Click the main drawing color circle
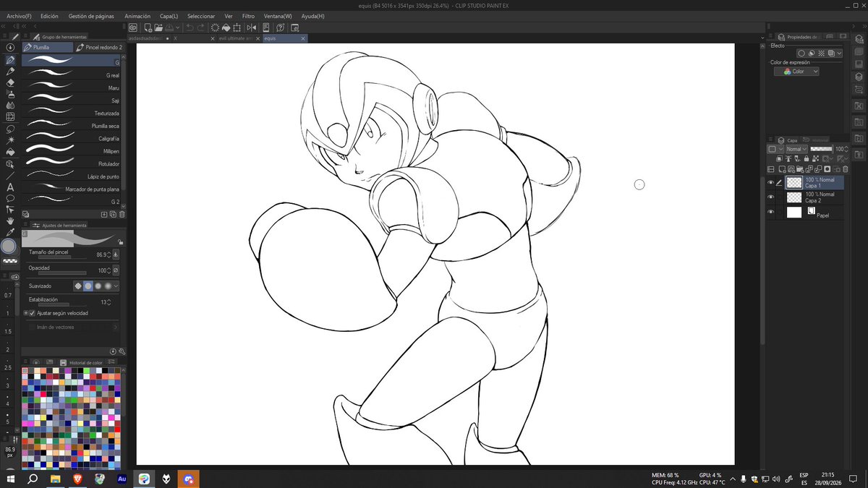This screenshot has width=868, height=488. click(x=8, y=247)
